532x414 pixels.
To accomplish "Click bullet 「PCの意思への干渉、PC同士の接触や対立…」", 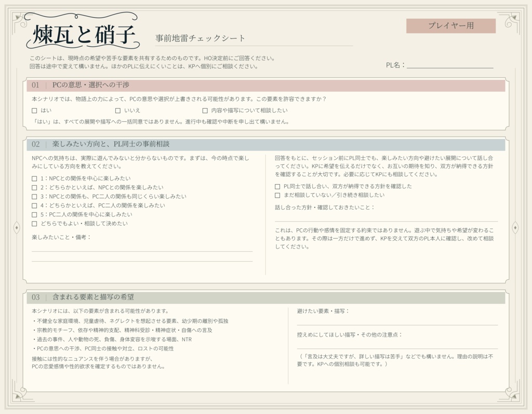I will 103,348.
